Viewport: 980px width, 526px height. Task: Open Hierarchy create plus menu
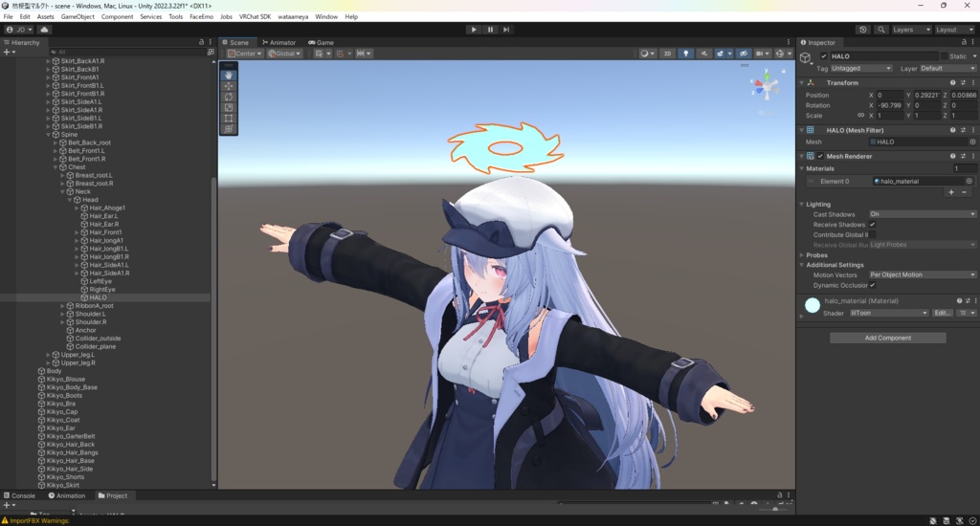9,53
